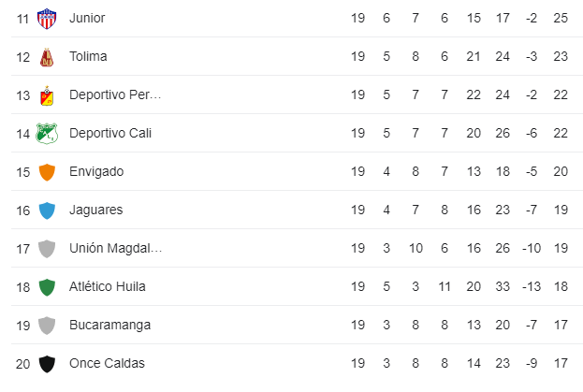Click the gray Unión Magdalena shield
Viewport: 583px width, 392px height.
coord(47,249)
